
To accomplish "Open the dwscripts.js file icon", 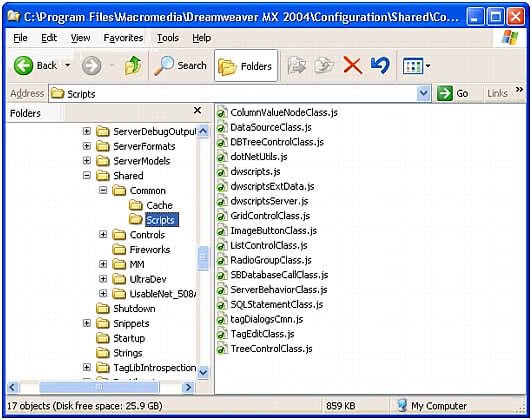I will pyautogui.click(x=222, y=172).
